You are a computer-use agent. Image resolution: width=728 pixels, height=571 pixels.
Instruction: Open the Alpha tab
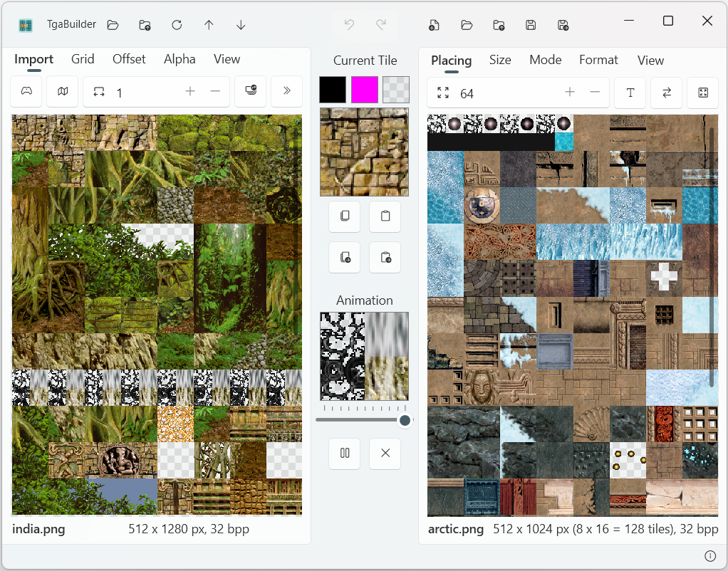(180, 59)
